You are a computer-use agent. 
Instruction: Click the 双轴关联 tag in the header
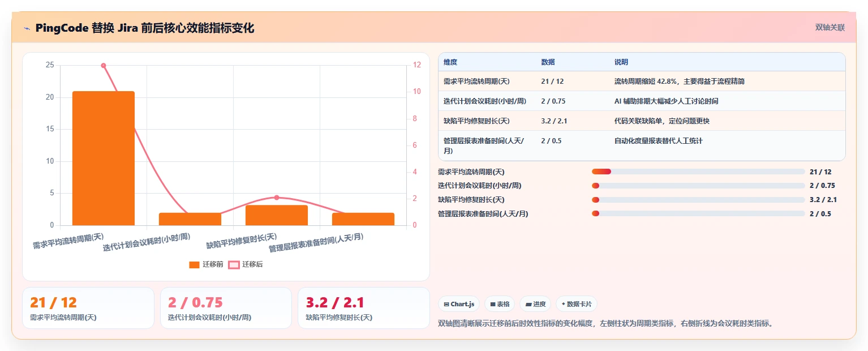click(830, 27)
